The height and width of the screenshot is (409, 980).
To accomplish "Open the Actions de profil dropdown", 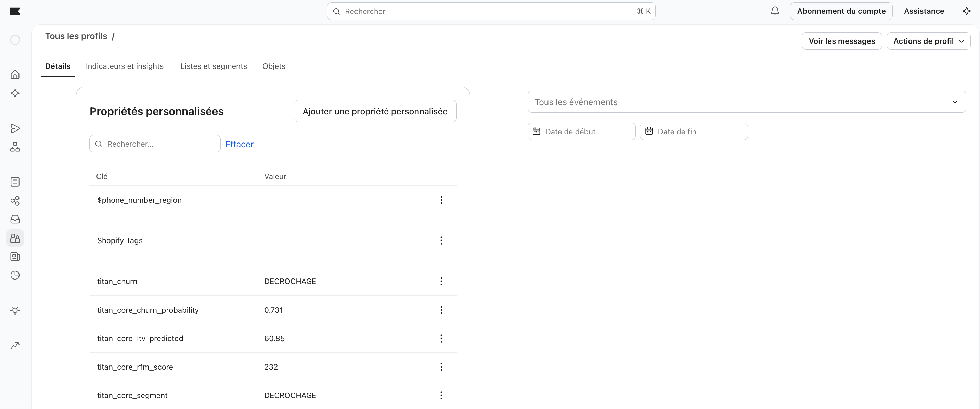I will [x=928, y=41].
